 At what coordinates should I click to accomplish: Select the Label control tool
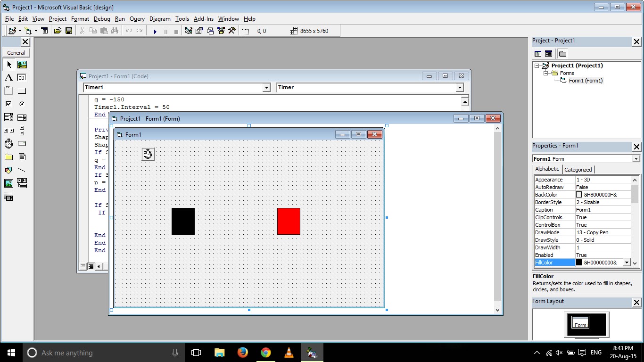point(8,77)
